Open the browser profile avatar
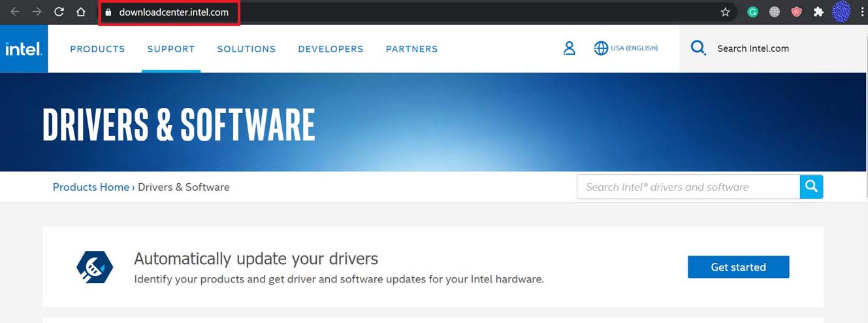The width and height of the screenshot is (868, 323). coord(842,11)
